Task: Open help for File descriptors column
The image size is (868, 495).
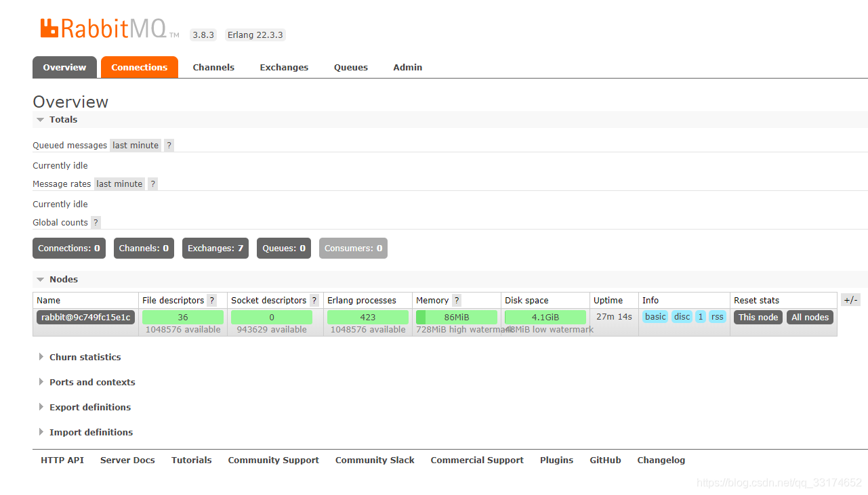Action: pos(211,300)
